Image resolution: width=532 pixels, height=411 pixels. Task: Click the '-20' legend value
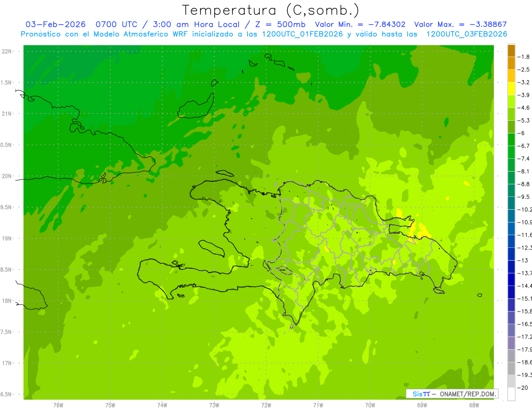(523, 388)
